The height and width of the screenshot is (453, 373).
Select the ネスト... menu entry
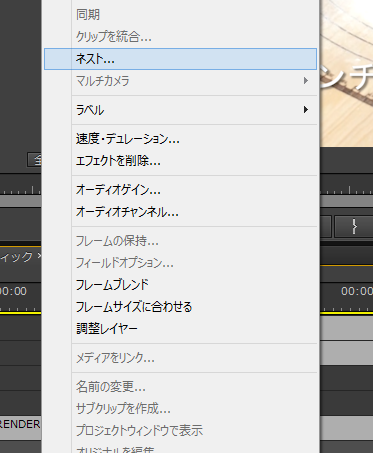click(x=180, y=59)
